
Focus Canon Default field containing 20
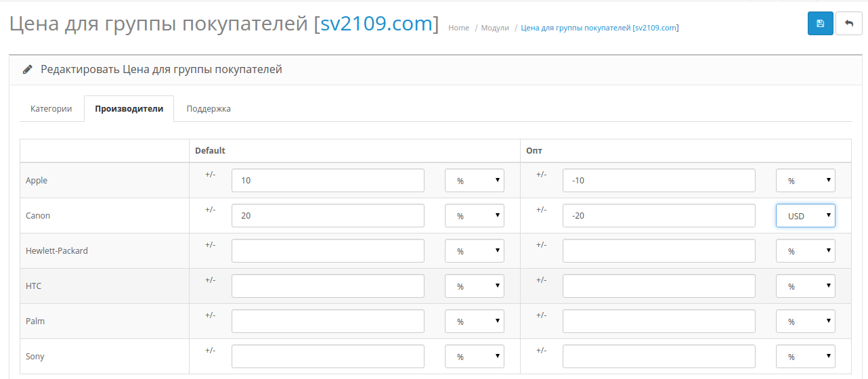click(x=328, y=216)
